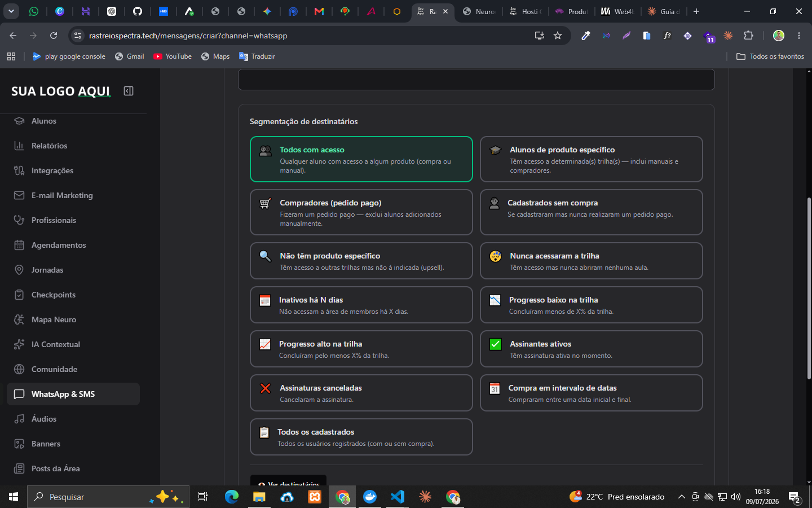Choose the 'Assinantes ativos' segment
Viewport: 812px width, 508px height.
[x=592, y=349]
